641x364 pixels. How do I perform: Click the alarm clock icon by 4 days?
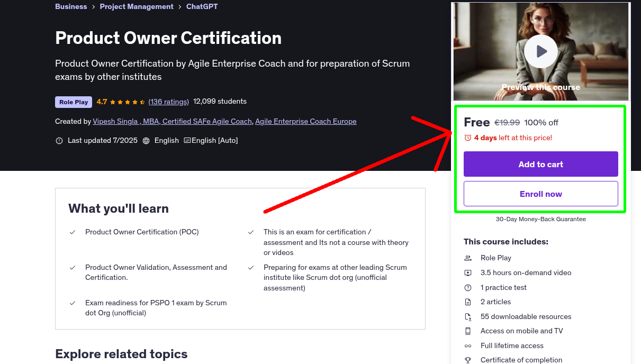pos(468,138)
